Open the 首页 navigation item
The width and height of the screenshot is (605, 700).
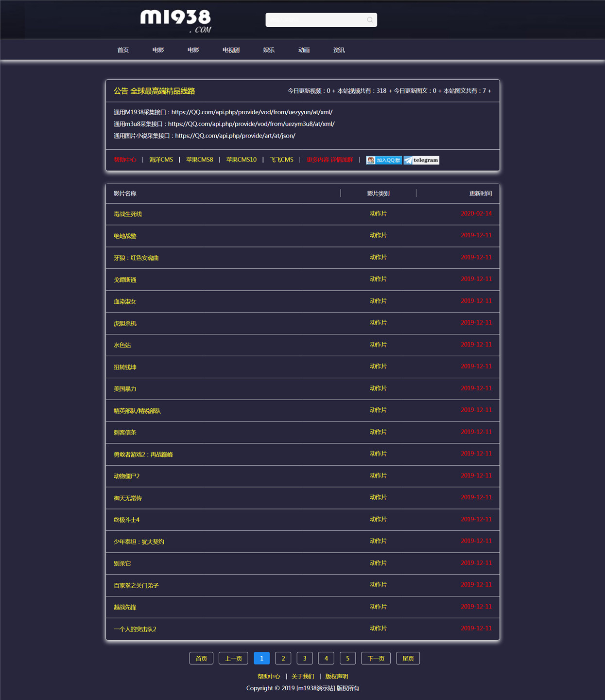pyautogui.click(x=123, y=50)
